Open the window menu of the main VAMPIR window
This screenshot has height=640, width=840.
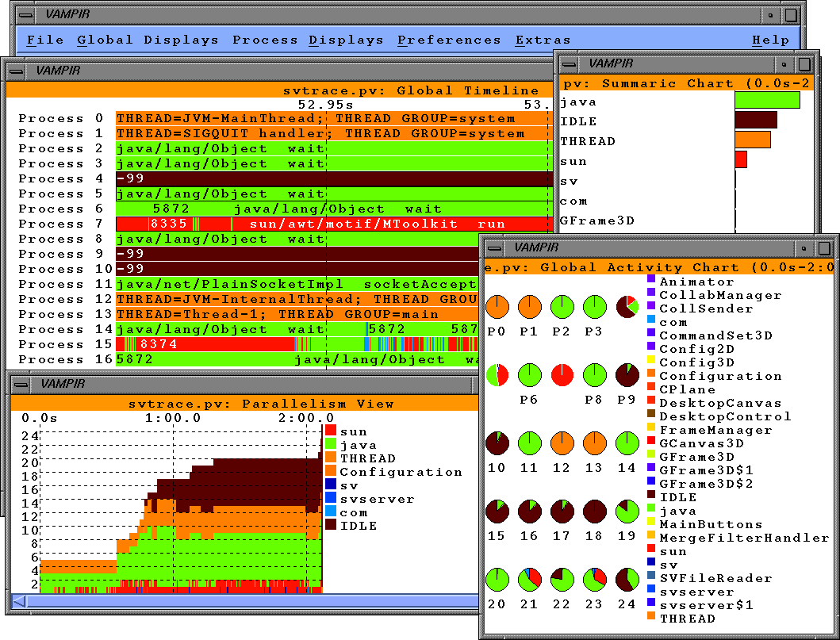click(x=26, y=15)
